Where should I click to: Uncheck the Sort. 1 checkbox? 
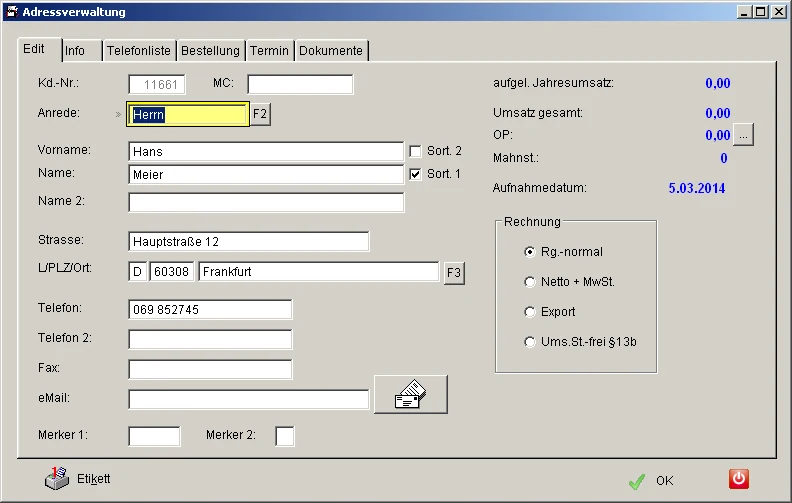tap(415, 174)
